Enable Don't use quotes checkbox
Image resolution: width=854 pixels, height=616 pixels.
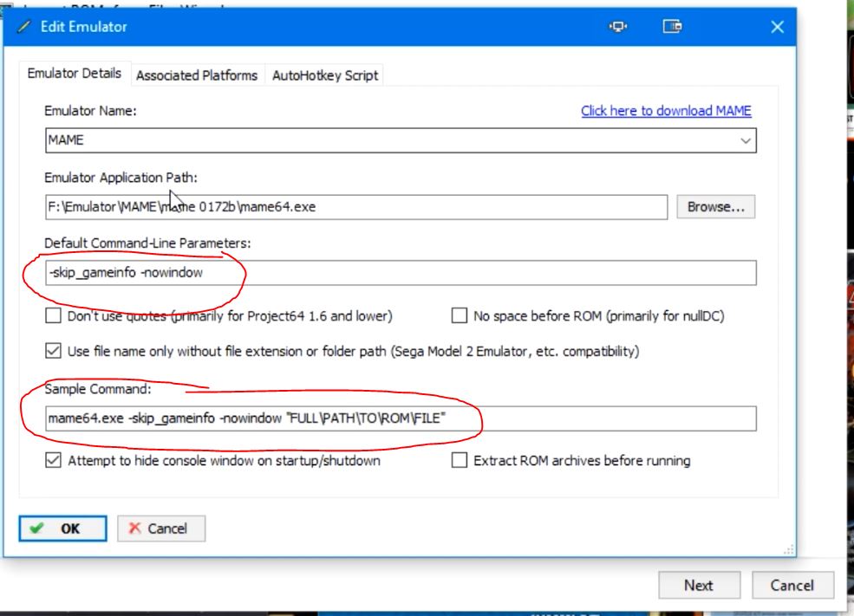coord(54,315)
